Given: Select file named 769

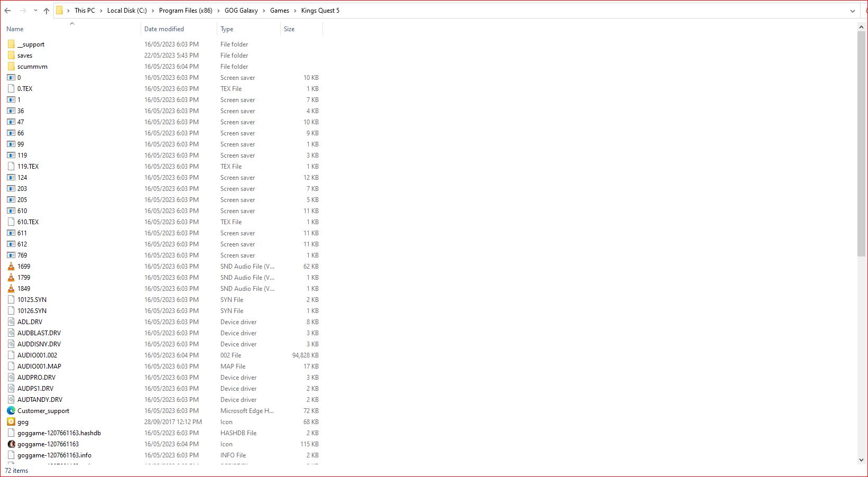Looking at the screenshot, I should tap(22, 255).
